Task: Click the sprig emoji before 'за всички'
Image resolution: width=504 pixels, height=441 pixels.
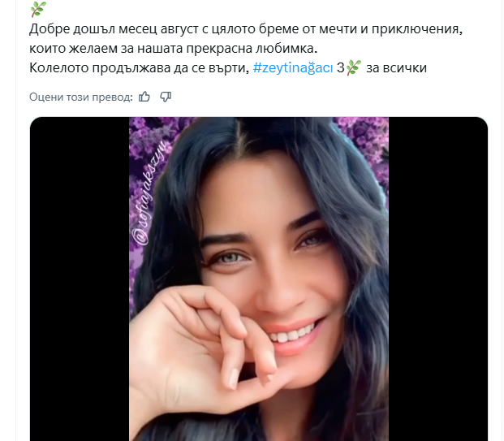Action: tap(354, 67)
